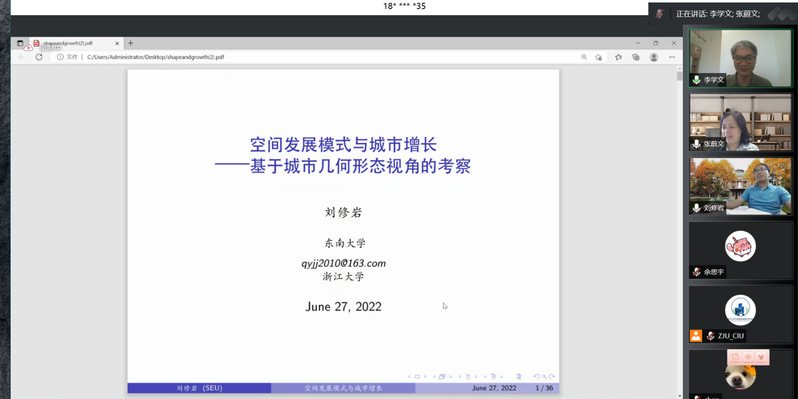The image size is (798, 399).
Task: Close the shapeandgrowth(2).pdf tab
Action: (x=117, y=43)
